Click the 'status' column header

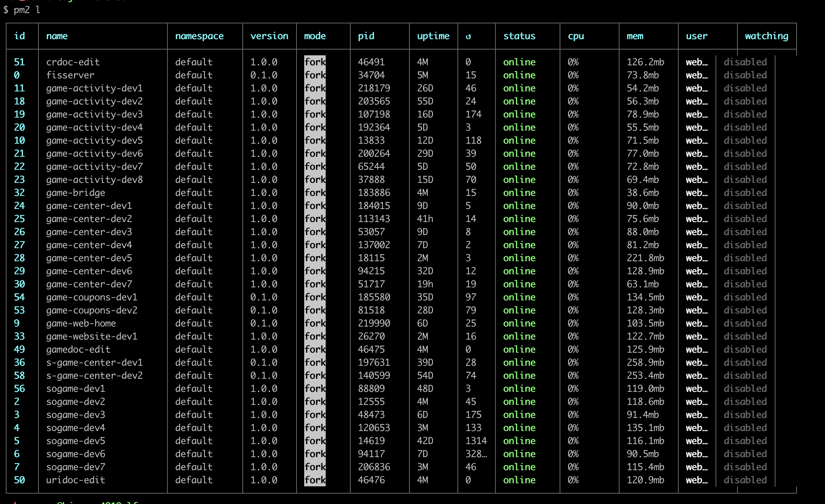pos(519,36)
